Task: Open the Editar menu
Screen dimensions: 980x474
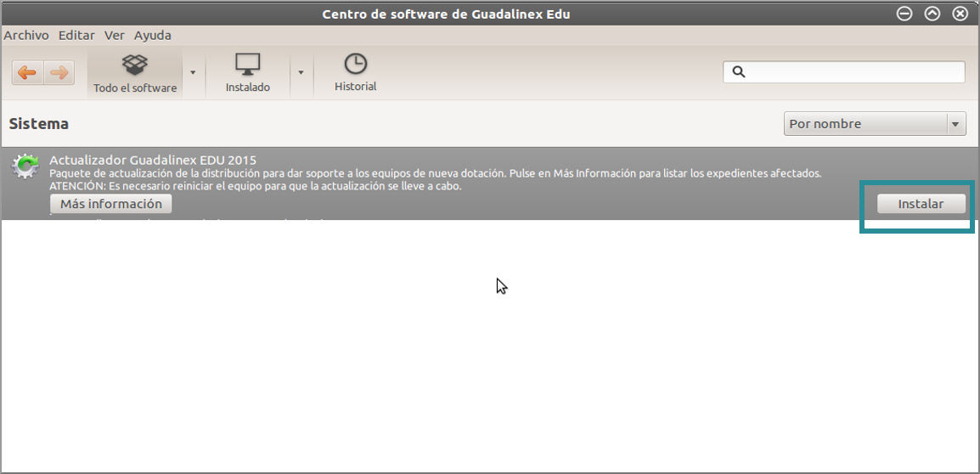Action: click(x=76, y=36)
